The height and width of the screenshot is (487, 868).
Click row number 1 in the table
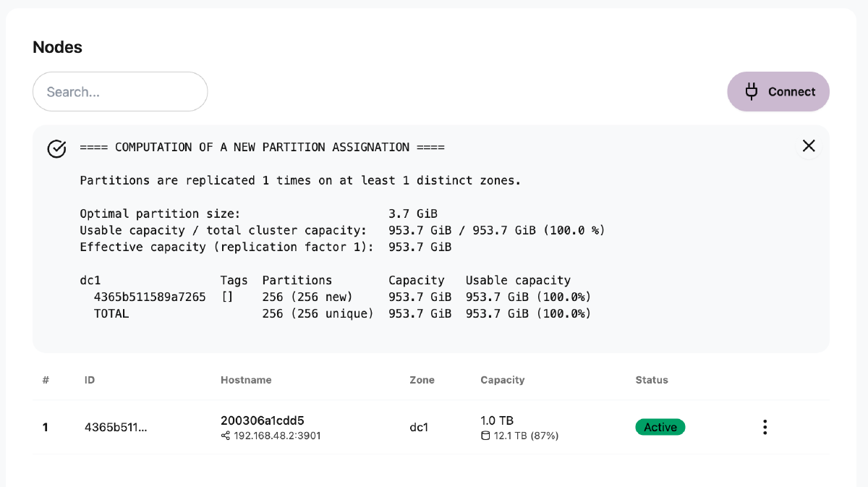point(46,428)
